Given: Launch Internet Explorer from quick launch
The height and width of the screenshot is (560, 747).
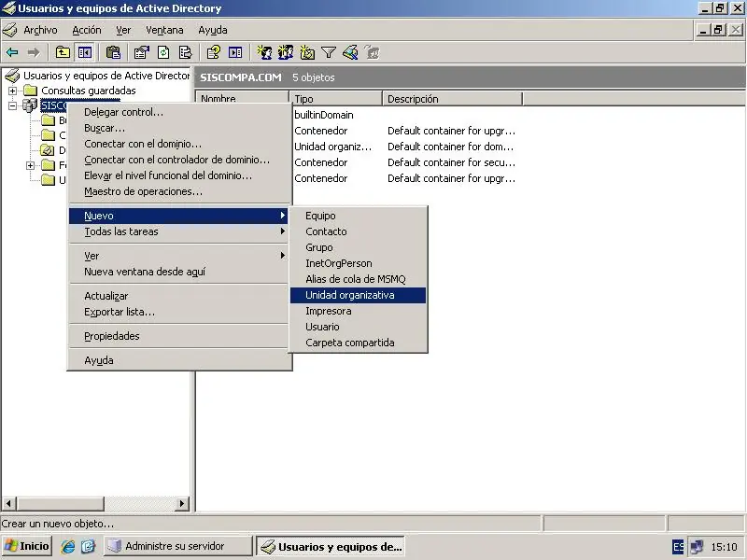Looking at the screenshot, I should click(68, 546).
